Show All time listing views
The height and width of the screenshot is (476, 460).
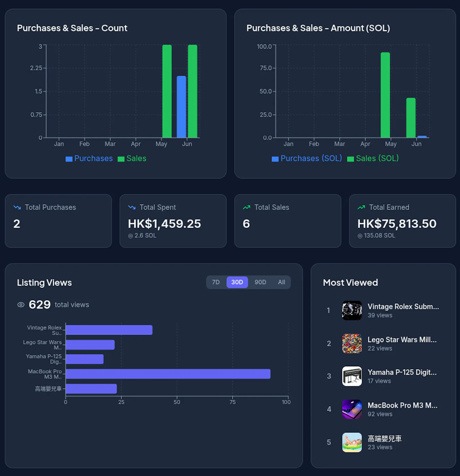click(x=281, y=282)
